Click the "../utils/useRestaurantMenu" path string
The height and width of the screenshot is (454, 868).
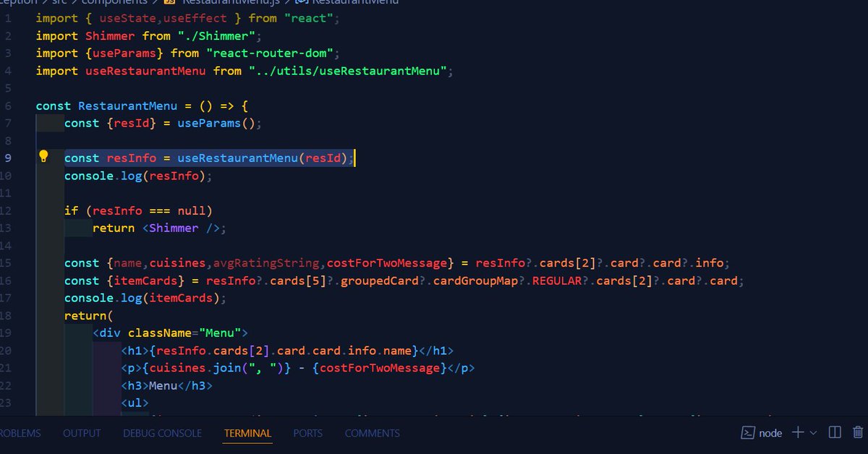tap(348, 71)
